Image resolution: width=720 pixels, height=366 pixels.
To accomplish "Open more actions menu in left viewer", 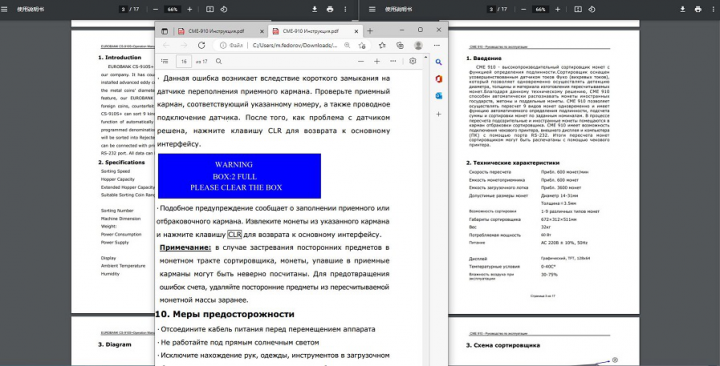I will 345,9.
